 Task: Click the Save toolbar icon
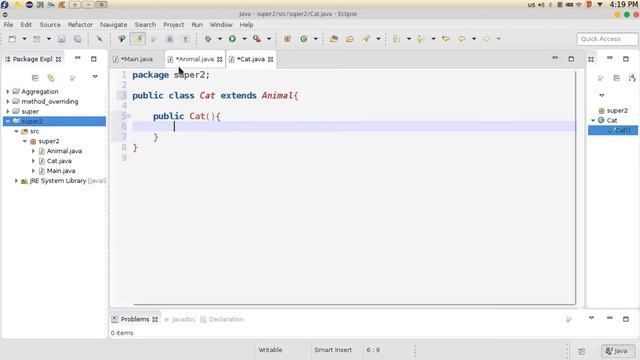coord(61,39)
